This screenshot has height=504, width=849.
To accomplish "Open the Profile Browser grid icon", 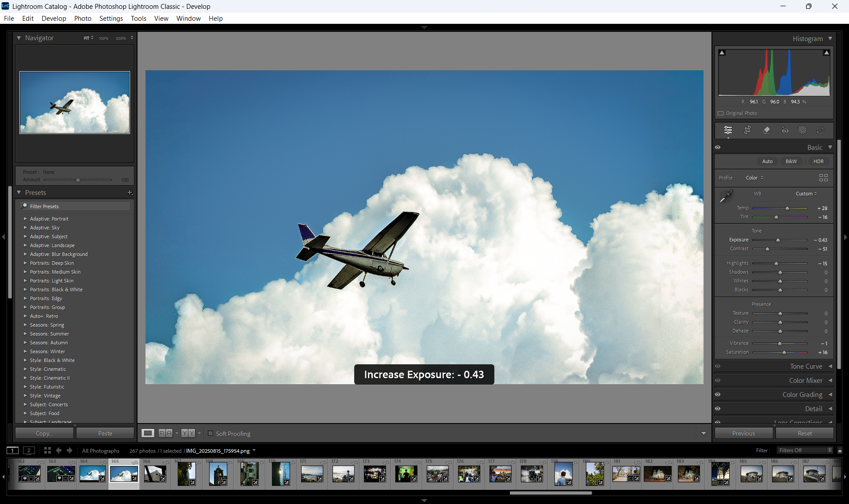I will pos(823,178).
